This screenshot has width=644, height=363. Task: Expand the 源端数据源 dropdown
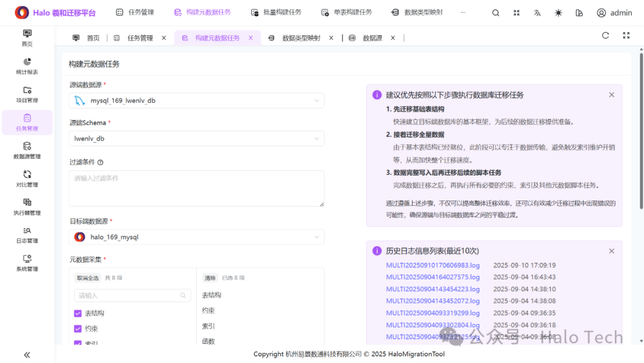tap(196, 101)
